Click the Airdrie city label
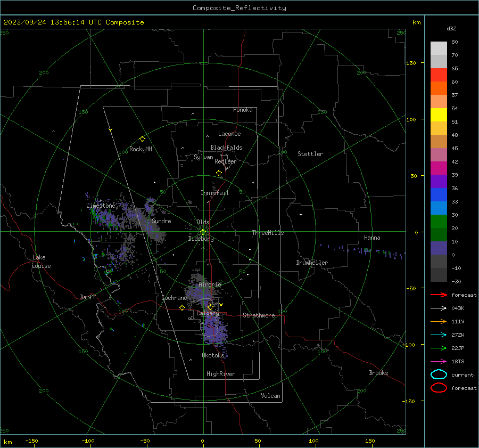Screen dimensions: 479x448 tap(210, 284)
